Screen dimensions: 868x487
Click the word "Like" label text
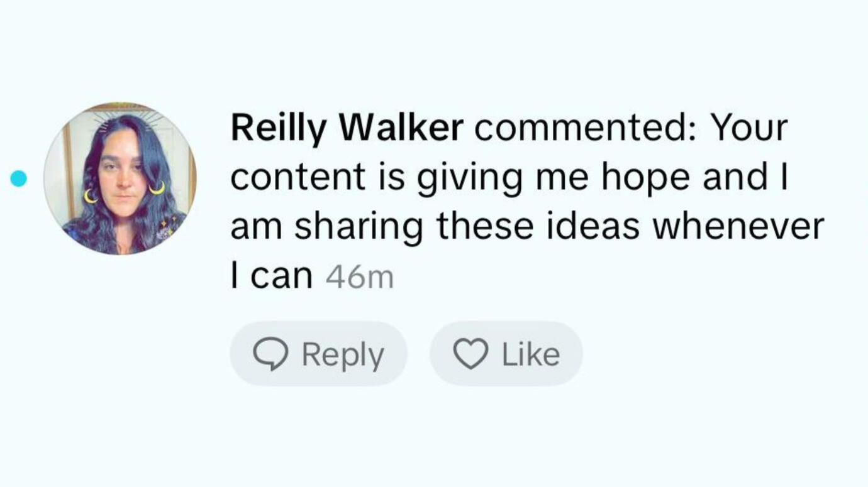pos(530,354)
